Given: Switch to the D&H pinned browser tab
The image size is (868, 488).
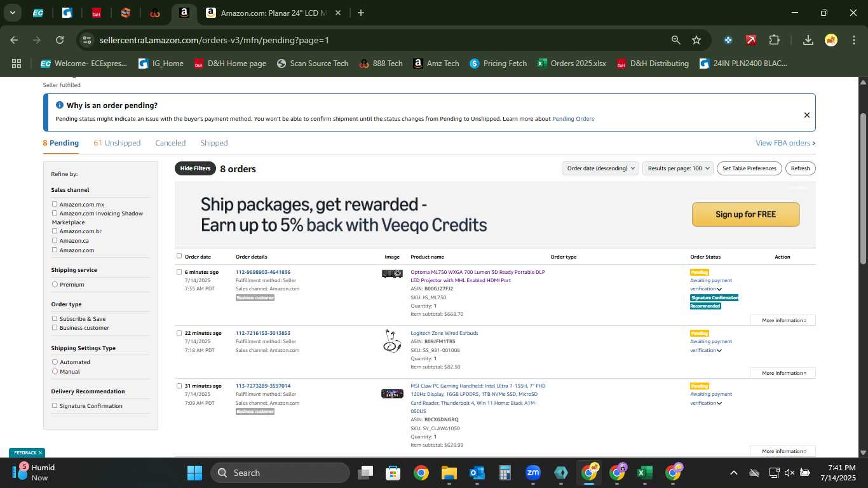Looking at the screenshot, I should pyautogui.click(x=96, y=13).
